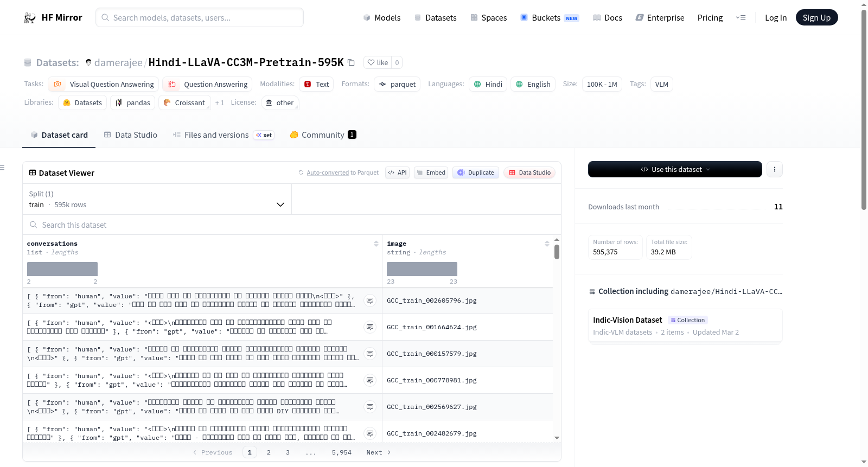The image size is (868, 467).
Task: Click the owner avatar for damerajee
Action: [x=88, y=62]
